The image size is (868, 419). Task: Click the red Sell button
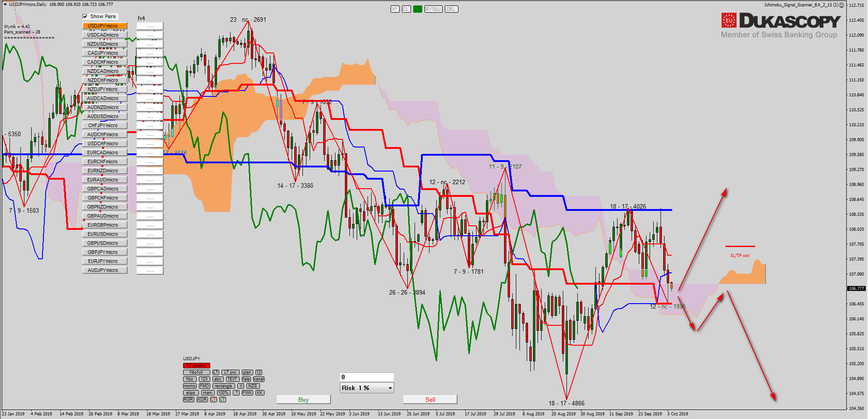(430, 400)
